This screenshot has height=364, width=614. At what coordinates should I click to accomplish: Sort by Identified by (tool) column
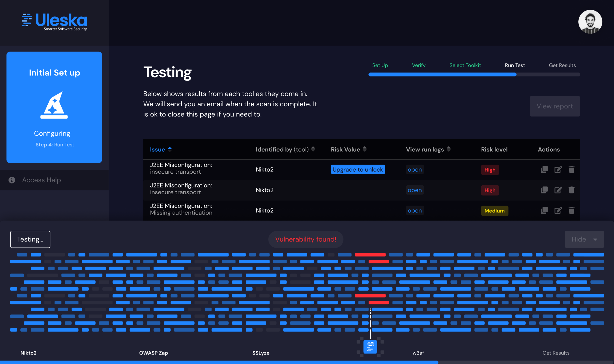pos(285,149)
